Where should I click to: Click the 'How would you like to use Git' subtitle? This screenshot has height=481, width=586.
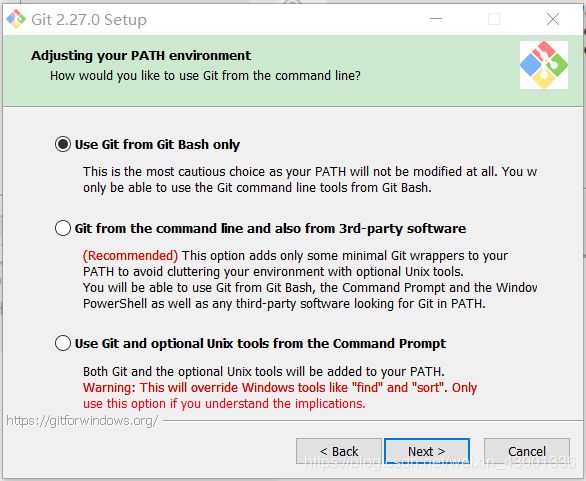click(x=205, y=76)
